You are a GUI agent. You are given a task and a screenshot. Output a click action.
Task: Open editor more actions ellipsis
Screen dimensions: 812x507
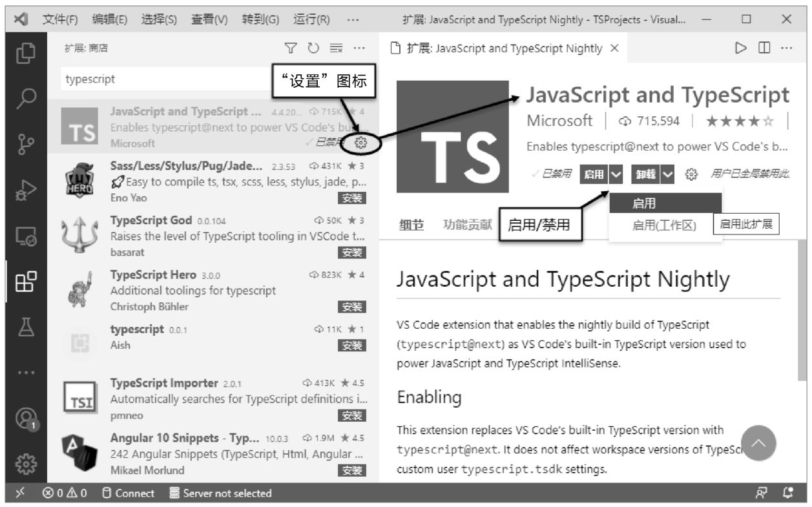click(786, 48)
